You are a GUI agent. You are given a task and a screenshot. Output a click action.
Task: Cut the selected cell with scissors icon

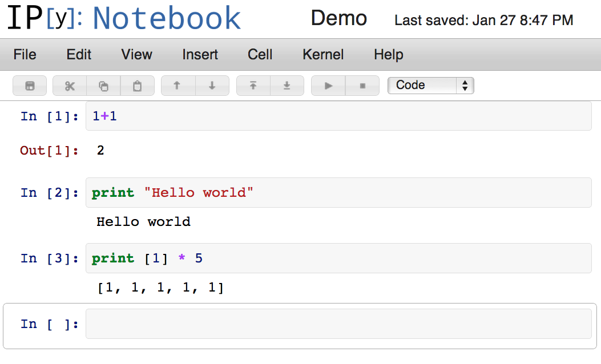[70, 86]
